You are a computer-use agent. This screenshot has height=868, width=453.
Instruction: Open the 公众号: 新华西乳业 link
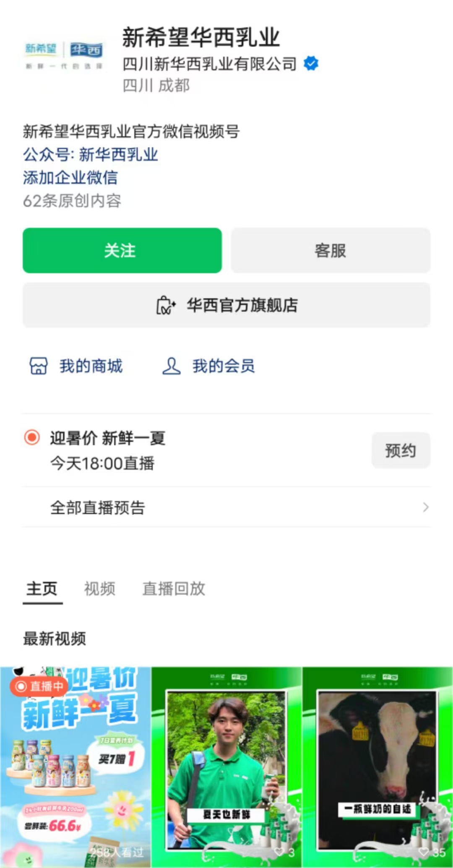(91, 155)
